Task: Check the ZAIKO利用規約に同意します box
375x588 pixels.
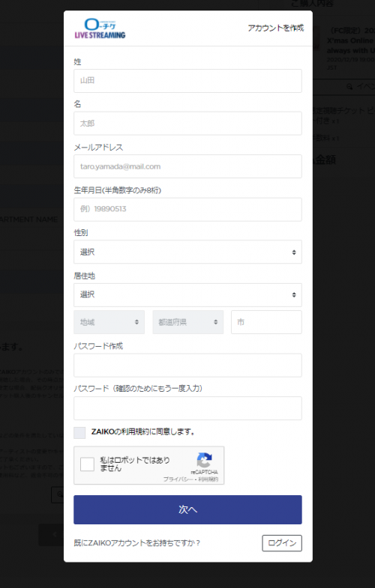Action: (x=79, y=432)
